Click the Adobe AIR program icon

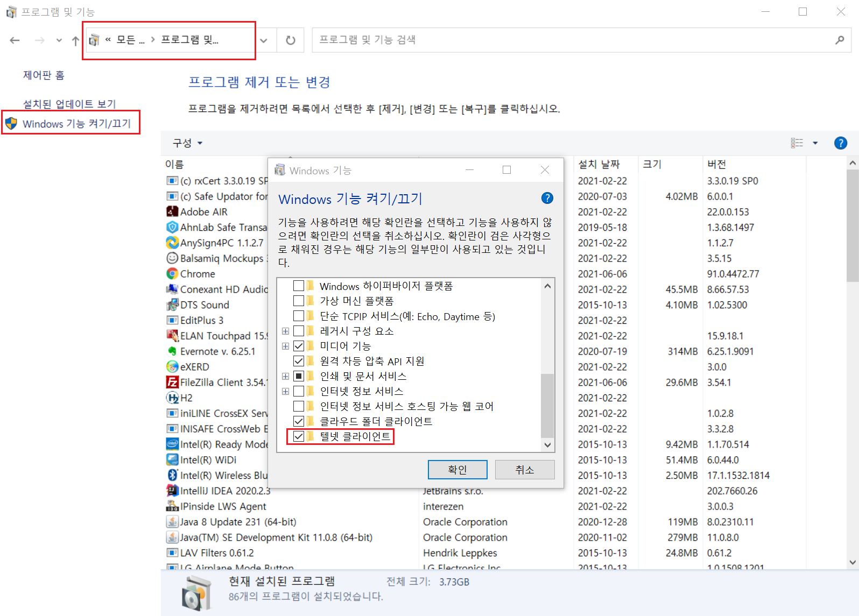coord(172,211)
